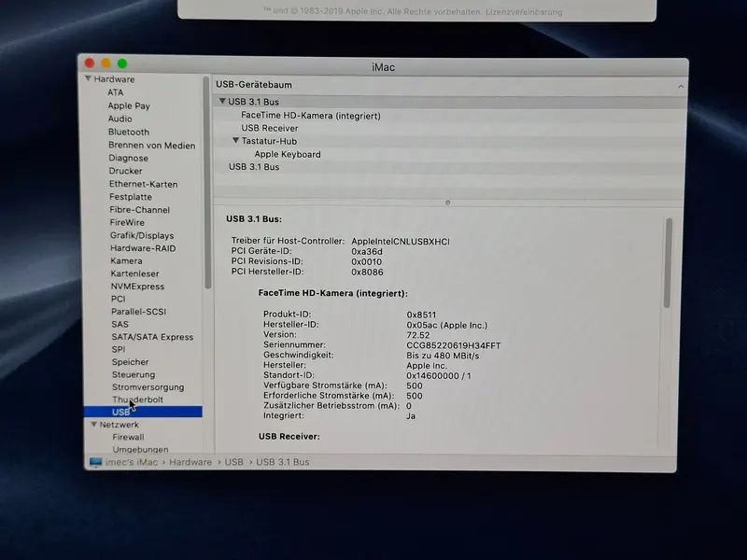Image resolution: width=747 pixels, height=560 pixels.
Task: Click Lizenzvereinbarung link in the back window
Action: coord(524,11)
